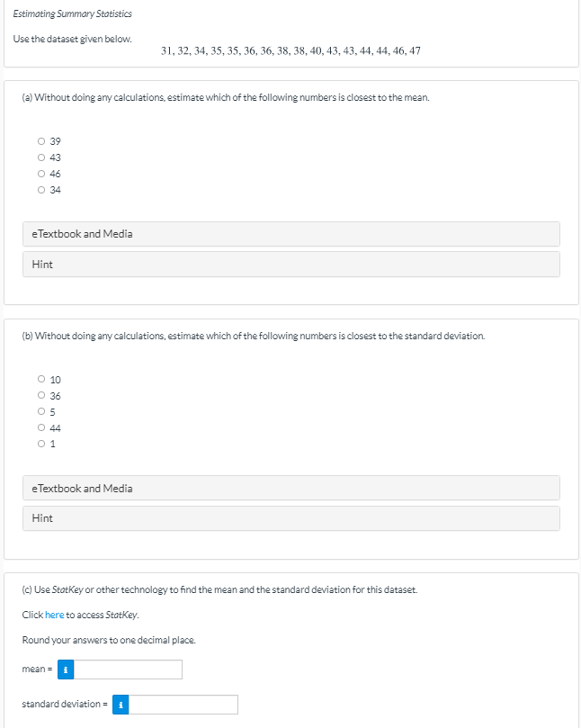Select the radio button for 34
The height and width of the screenshot is (728, 581).
pyautogui.click(x=41, y=189)
